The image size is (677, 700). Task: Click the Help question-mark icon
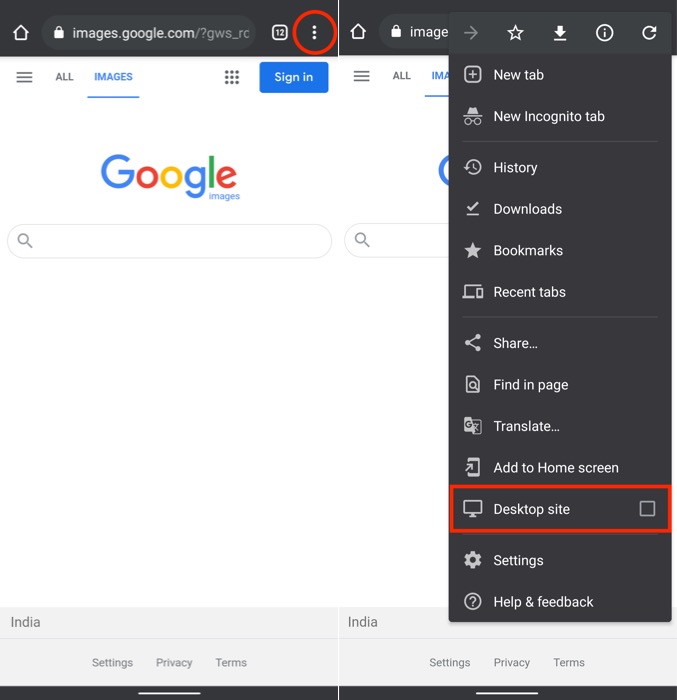(472, 601)
